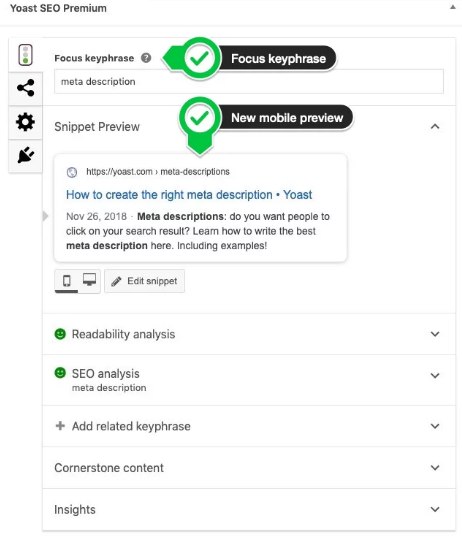Open the Insights section chevron

pos(435,509)
